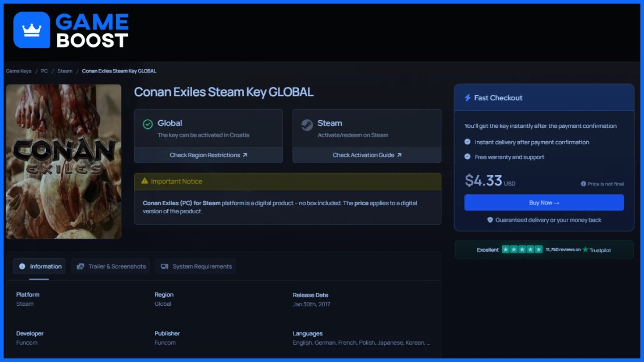
Task: Click the Conan Exiles Steam Key GLOBAL breadcrumb
Action: pos(119,71)
